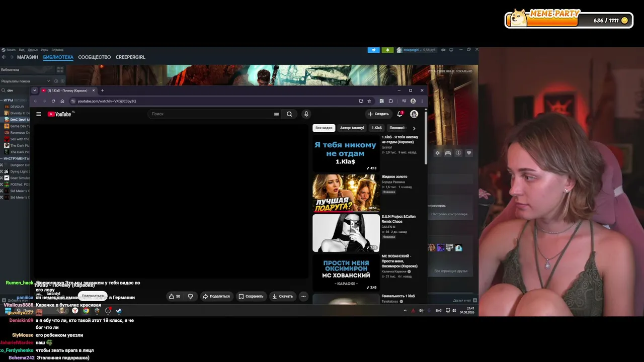Toggle ready-to-play filter in Steam library
The height and width of the screenshot is (362, 644).
coord(62,81)
